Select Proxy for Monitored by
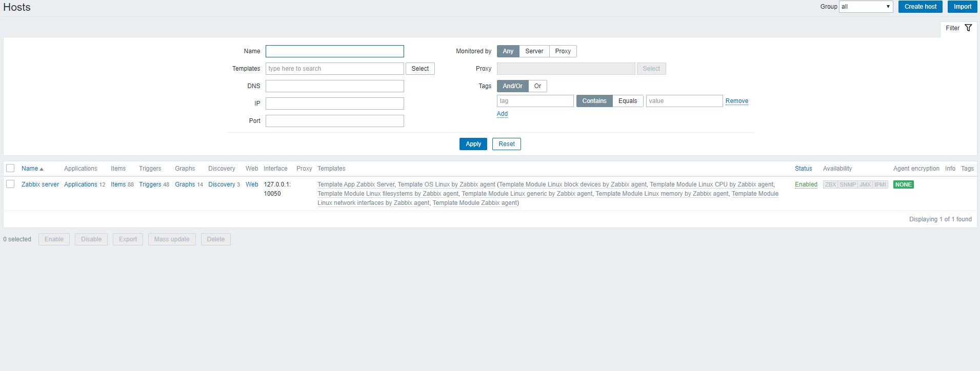Image resolution: width=980 pixels, height=371 pixels. pos(563,51)
